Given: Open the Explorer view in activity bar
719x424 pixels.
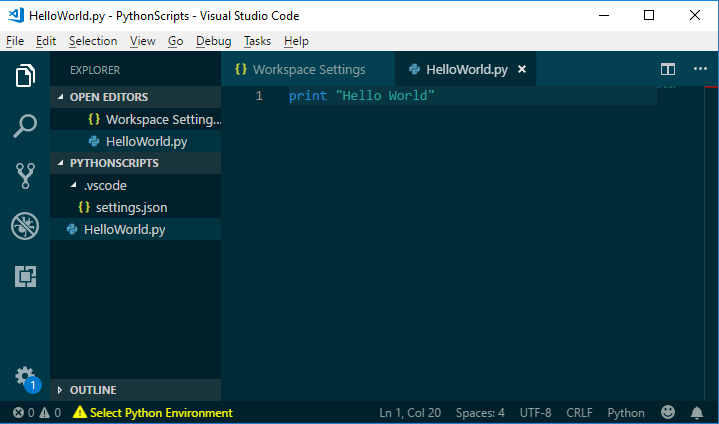Looking at the screenshot, I should (x=25, y=76).
